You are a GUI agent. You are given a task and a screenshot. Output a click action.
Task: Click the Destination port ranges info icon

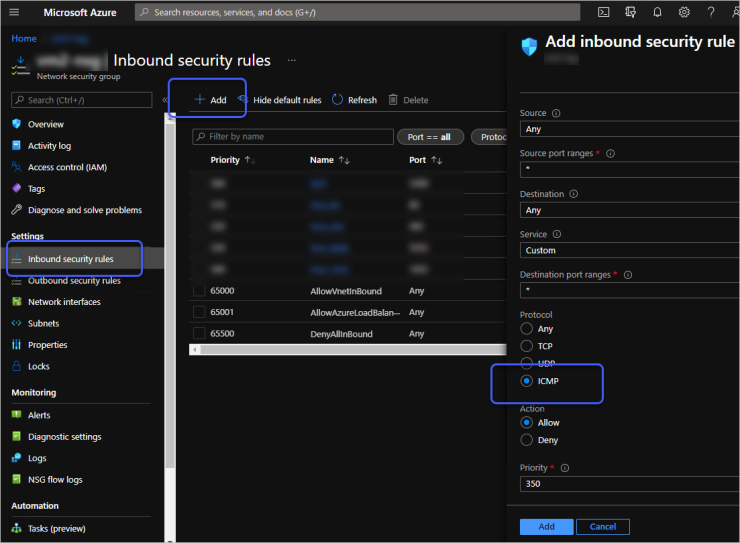[x=628, y=275]
